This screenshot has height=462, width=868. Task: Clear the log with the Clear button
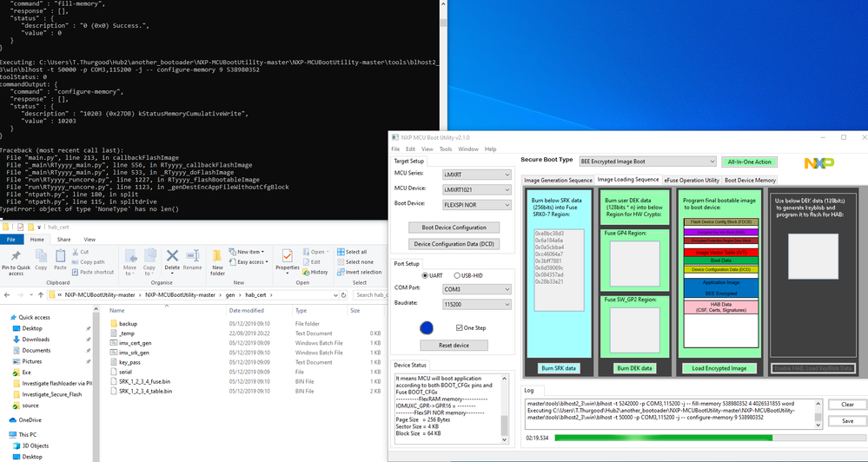tap(847, 405)
